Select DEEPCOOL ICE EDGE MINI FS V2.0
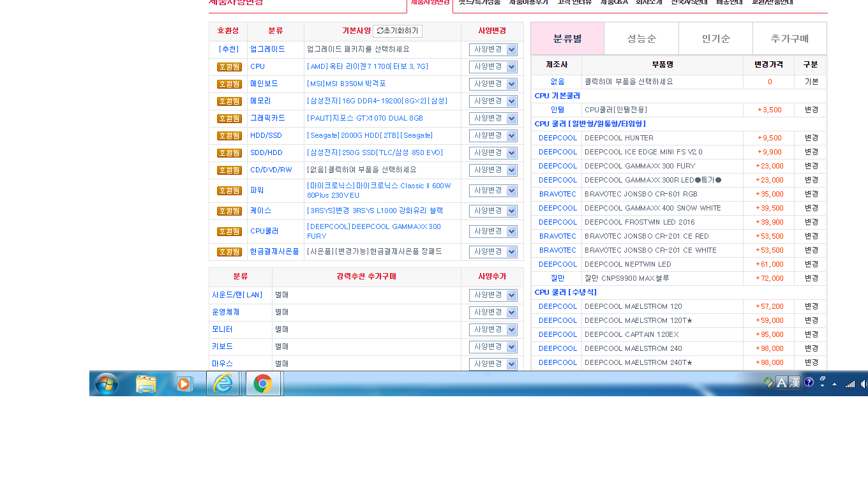The image size is (868, 490). 643,152
